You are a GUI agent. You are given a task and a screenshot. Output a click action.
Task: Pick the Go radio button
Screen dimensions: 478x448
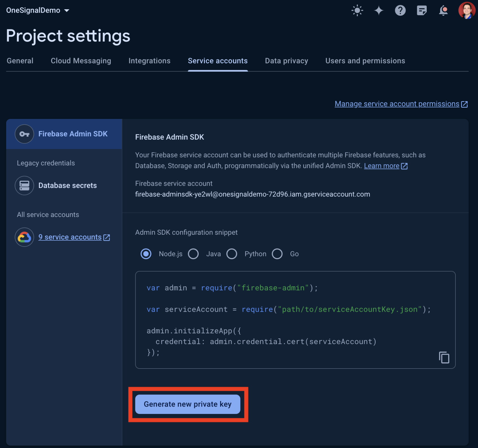click(277, 254)
